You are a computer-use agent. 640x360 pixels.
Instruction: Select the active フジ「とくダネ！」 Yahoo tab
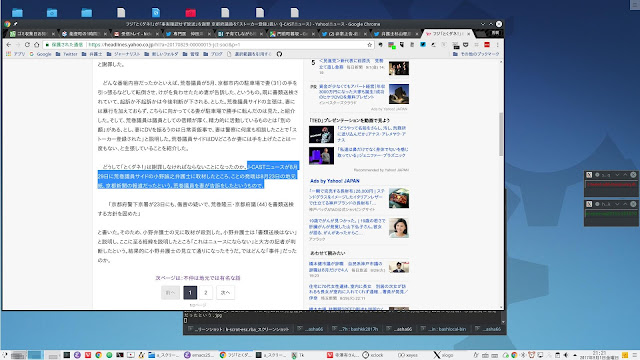447,34
